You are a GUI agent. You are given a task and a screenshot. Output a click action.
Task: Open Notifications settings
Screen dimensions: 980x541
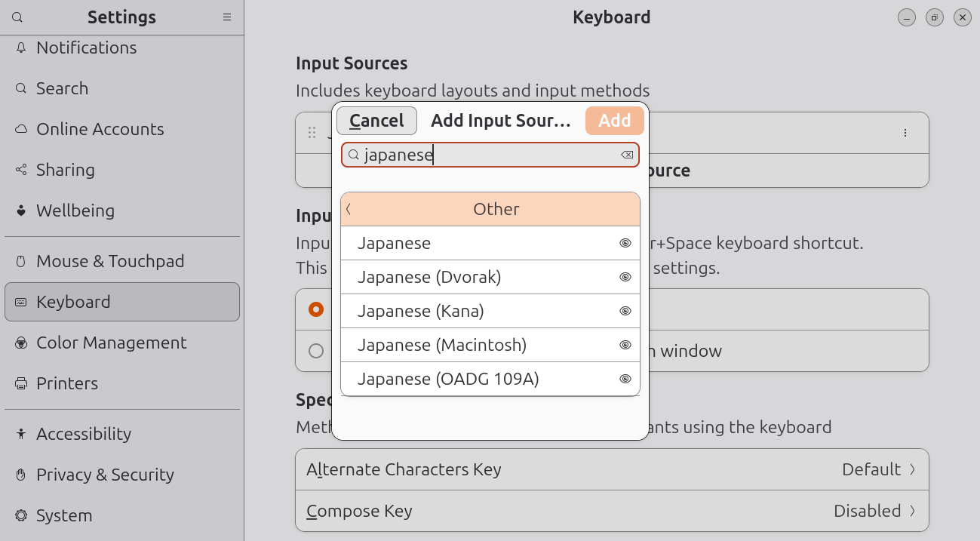(122, 48)
